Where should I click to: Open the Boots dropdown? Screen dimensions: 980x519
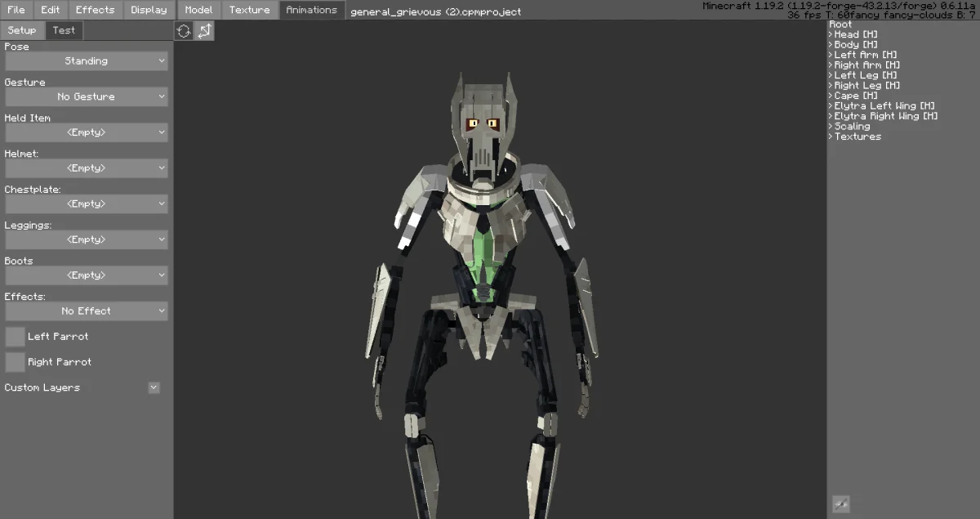pos(87,275)
